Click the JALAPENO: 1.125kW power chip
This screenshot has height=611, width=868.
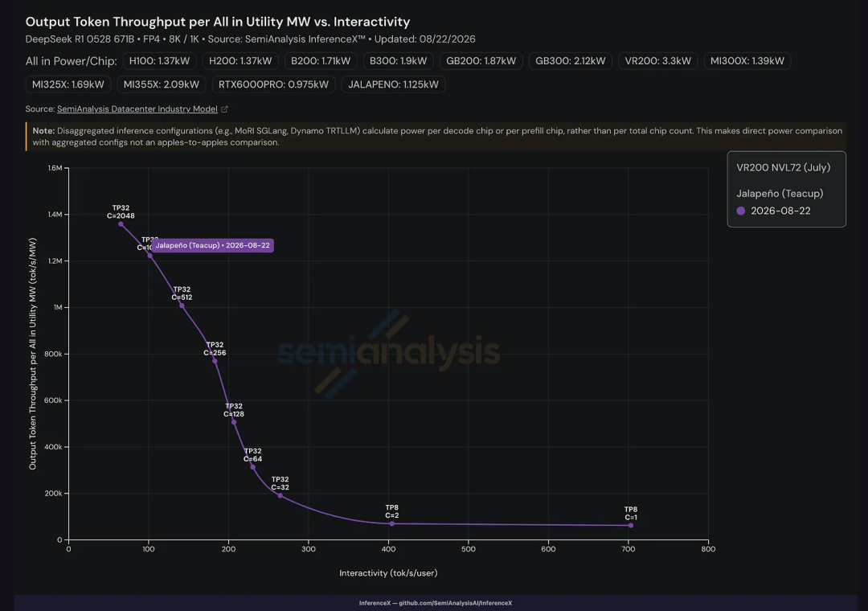pyautogui.click(x=393, y=84)
